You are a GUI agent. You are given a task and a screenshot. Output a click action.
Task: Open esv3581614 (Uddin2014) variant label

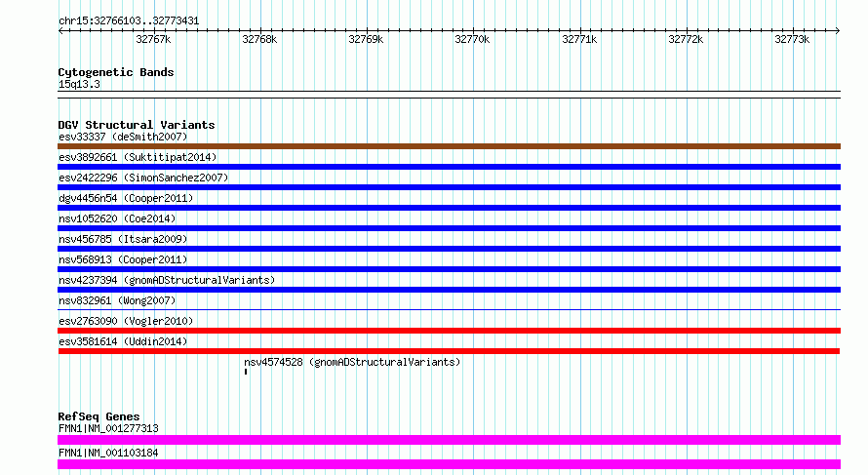pyautogui.click(x=123, y=341)
